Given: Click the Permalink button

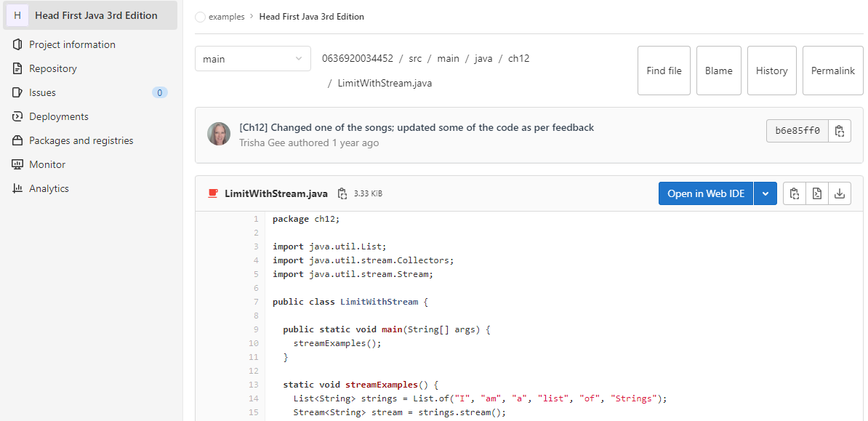Looking at the screenshot, I should point(832,71).
